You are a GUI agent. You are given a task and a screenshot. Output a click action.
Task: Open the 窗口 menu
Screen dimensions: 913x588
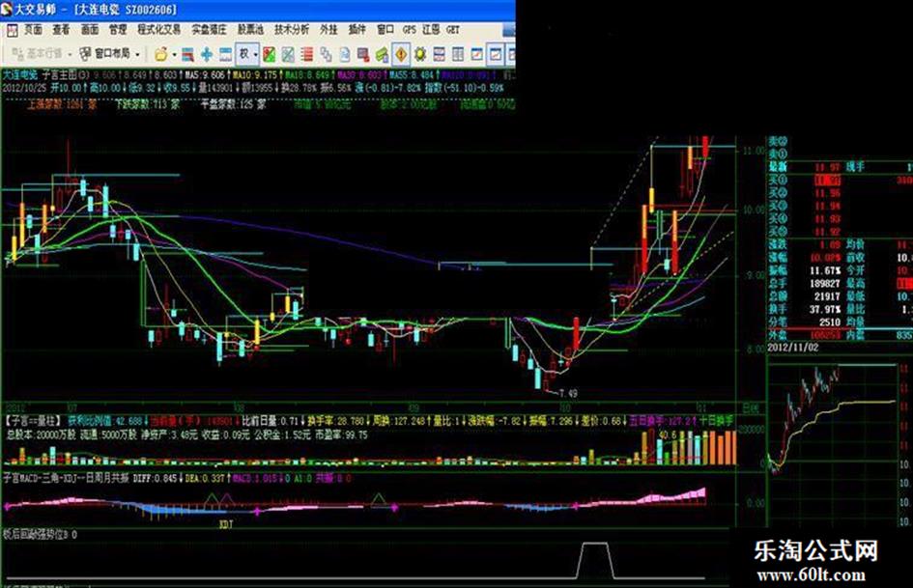tap(385, 30)
